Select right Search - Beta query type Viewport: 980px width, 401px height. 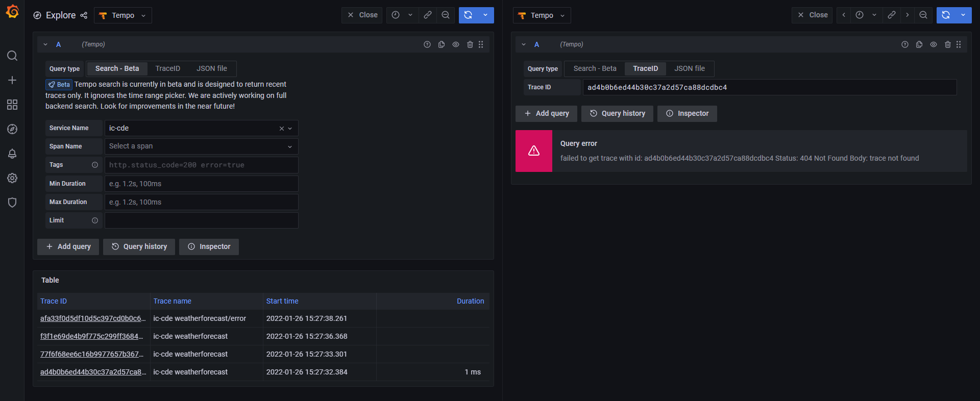pos(595,68)
